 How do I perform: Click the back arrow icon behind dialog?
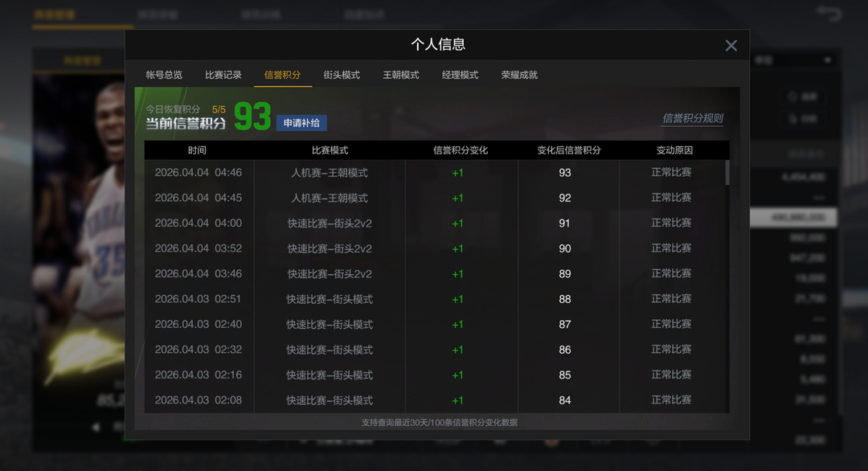[829, 14]
